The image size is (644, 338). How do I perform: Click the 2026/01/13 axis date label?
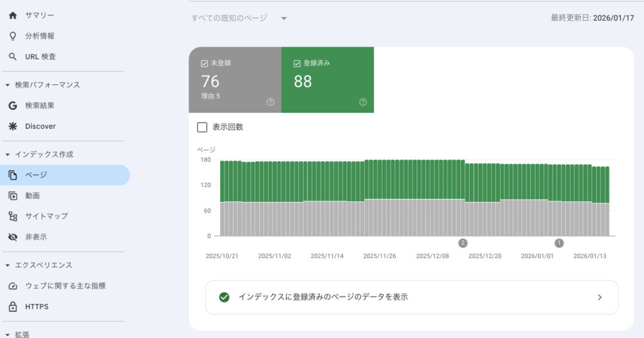pyautogui.click(x=590, y=256)
